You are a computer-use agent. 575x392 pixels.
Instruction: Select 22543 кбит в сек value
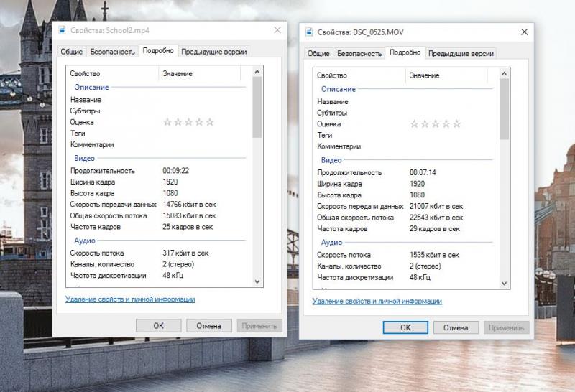(x=436, y=218)
